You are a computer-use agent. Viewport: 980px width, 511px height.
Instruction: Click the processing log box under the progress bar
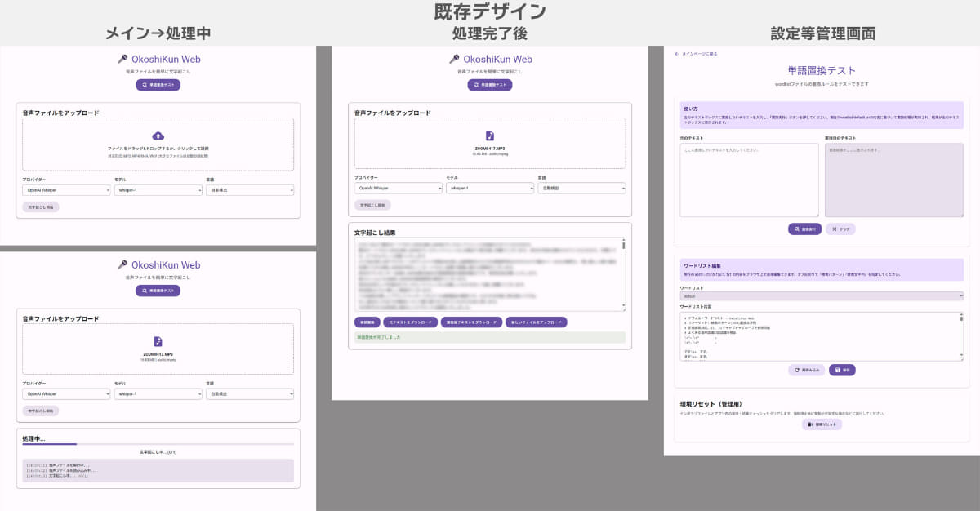(158, 470)
